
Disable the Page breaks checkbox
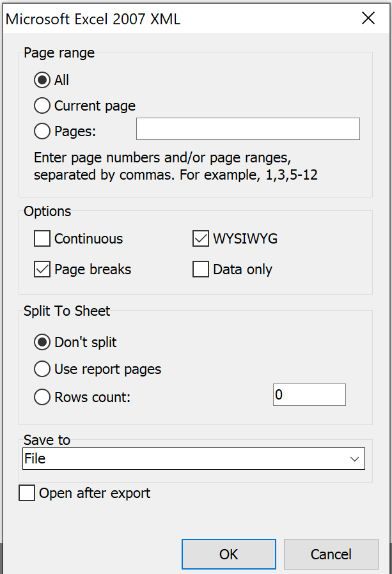[x=42, y=270]
